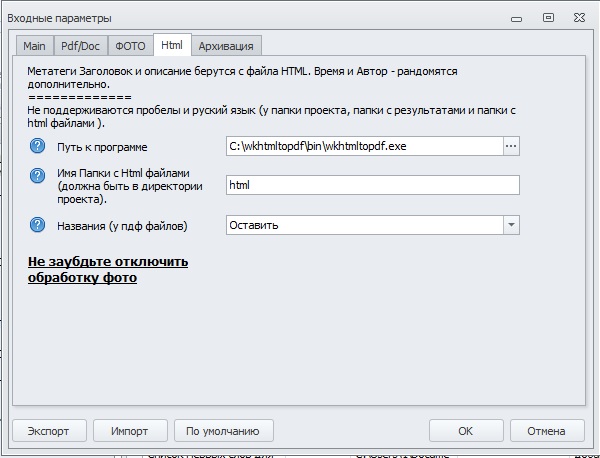The height and width of the screenshot is (458, 600).
Task: Select the Архивация tab
Action: (227, 46)
